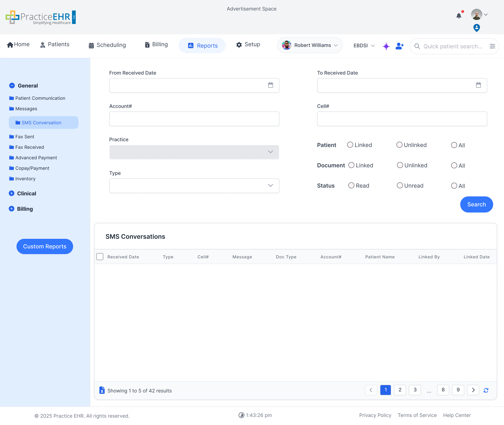Expand the Clinical section in the sidebar
Viewport: 504px width, 425px height.
12,193
